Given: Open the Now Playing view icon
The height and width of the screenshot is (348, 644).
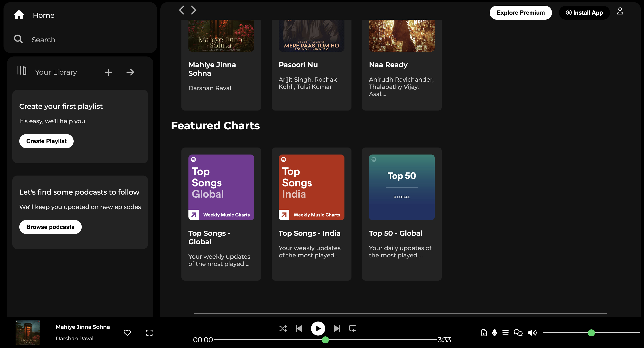Looking at the screenshot, I should (x=484, y=332).
